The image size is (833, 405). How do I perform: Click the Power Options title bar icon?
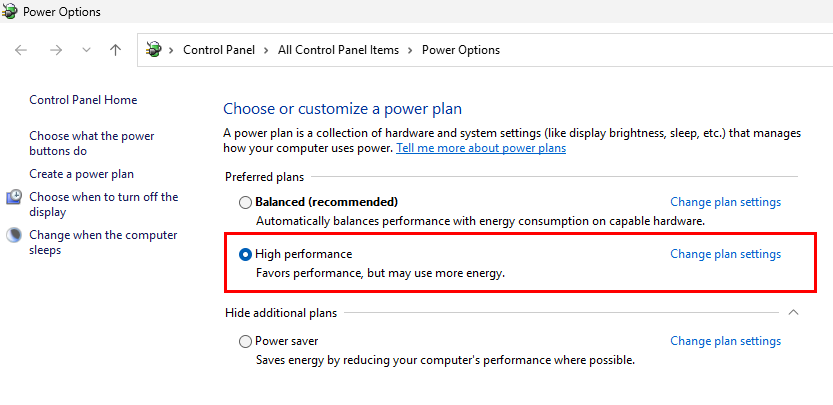point(10,11)
